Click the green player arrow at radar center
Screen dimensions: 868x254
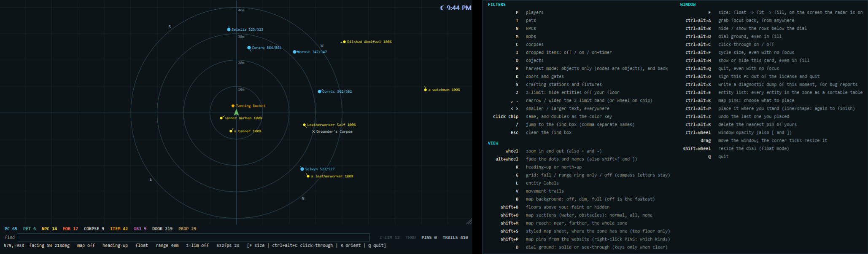click(x=236, y=112)
